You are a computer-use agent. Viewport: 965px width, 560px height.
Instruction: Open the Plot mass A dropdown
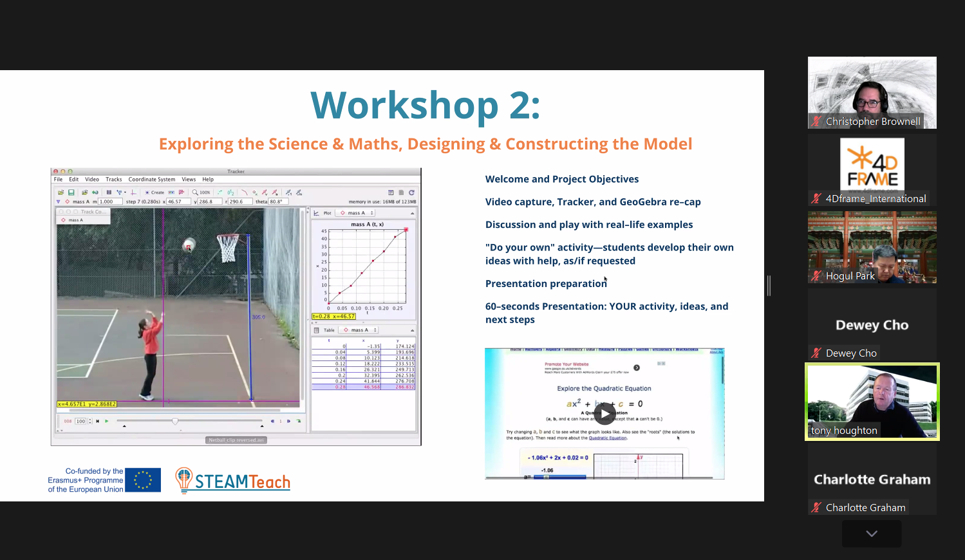click(x=357, y=213)
